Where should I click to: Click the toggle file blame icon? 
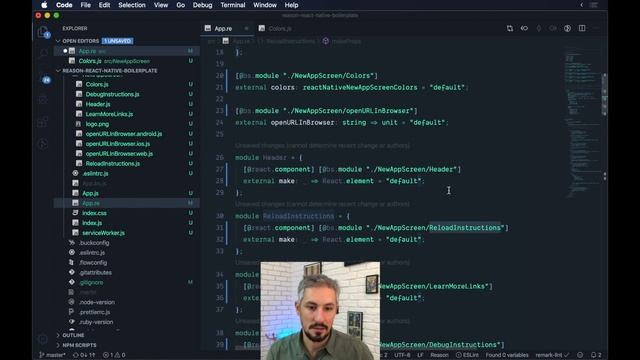(x=524, y=28)
